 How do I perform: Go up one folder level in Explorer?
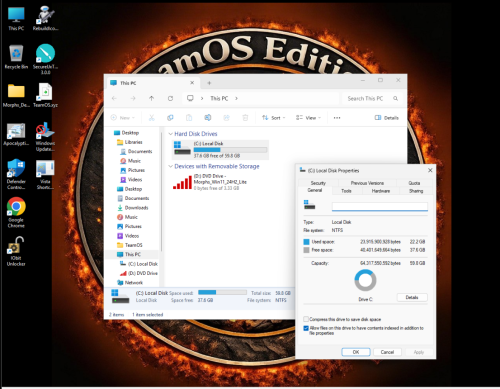click(152, 98)
